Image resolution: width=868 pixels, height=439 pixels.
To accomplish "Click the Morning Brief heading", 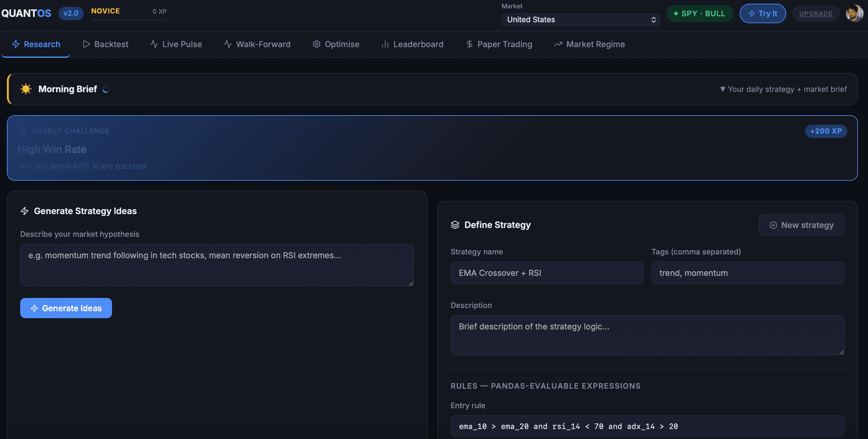I will (68, 89).
